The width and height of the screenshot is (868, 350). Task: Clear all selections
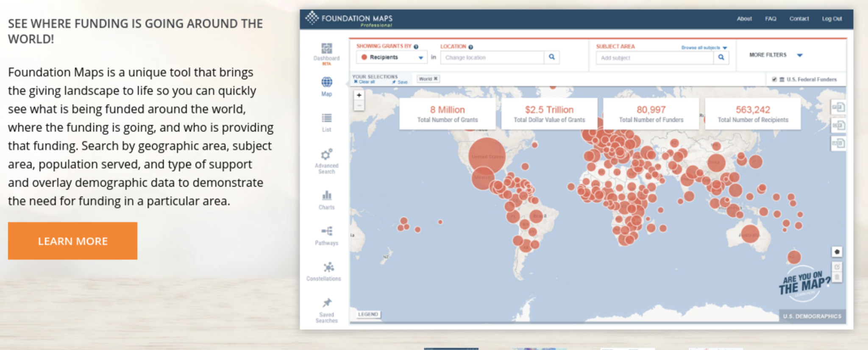point(364,82)
